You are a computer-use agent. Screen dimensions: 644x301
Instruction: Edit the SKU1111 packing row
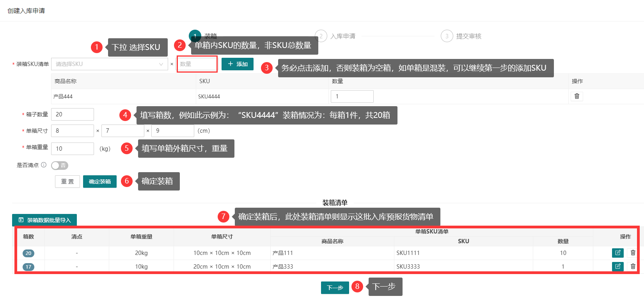click(x=617, y=253)
